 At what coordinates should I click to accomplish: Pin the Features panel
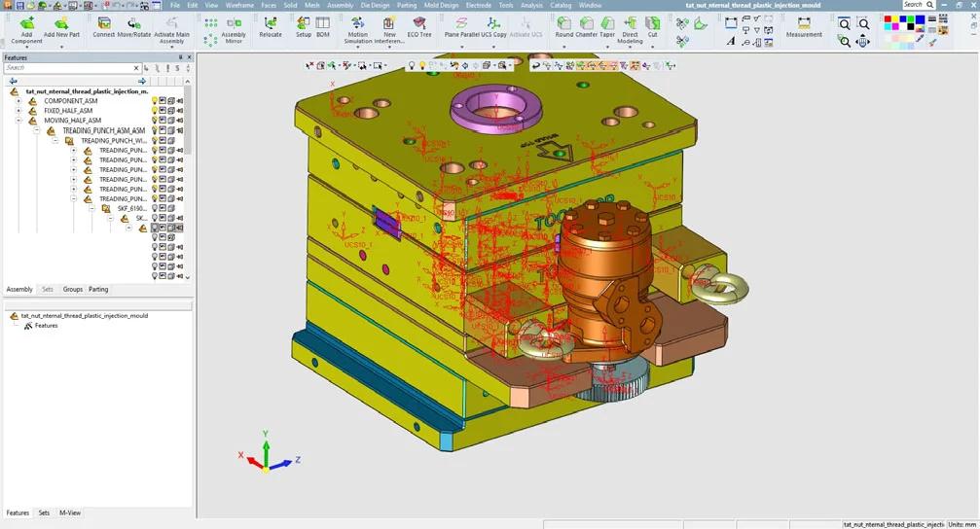[181, 57]
